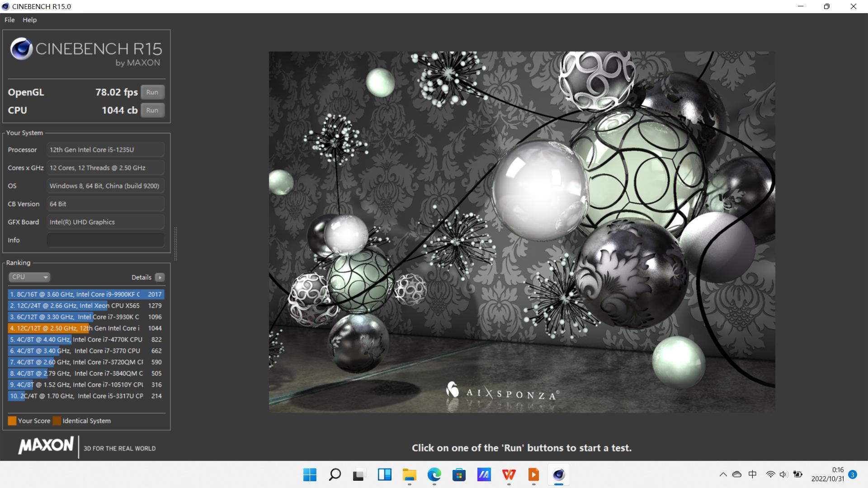
Task: Run the OpenGL benchmark test
Action: coord(153,92)
